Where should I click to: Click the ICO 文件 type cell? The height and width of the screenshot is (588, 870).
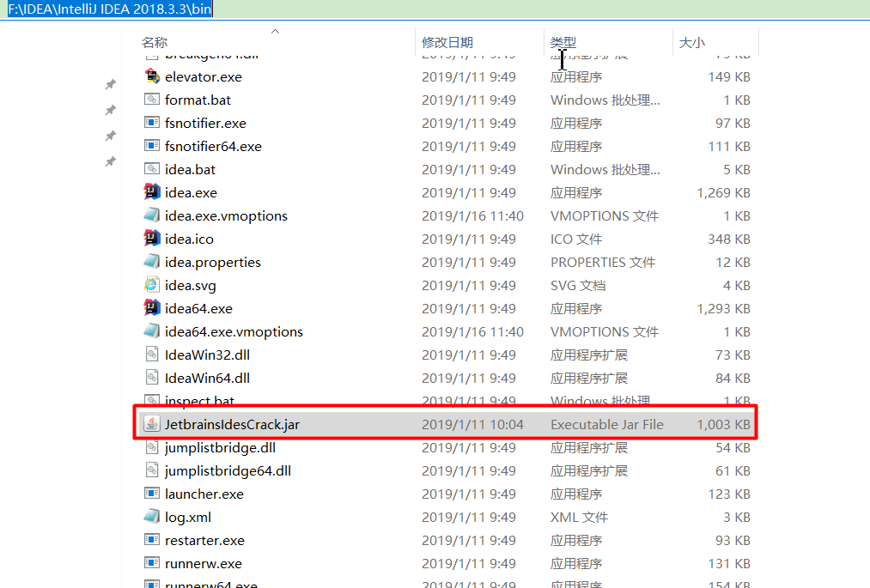coord(576,239)
